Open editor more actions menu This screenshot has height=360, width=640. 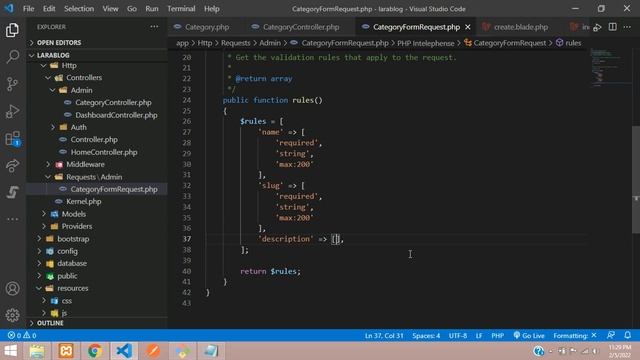[x=627, y=27]
